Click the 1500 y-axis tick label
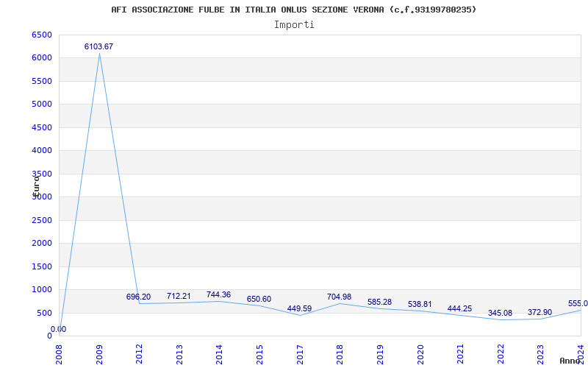The image size is (588, 368). tap(42, 266)
